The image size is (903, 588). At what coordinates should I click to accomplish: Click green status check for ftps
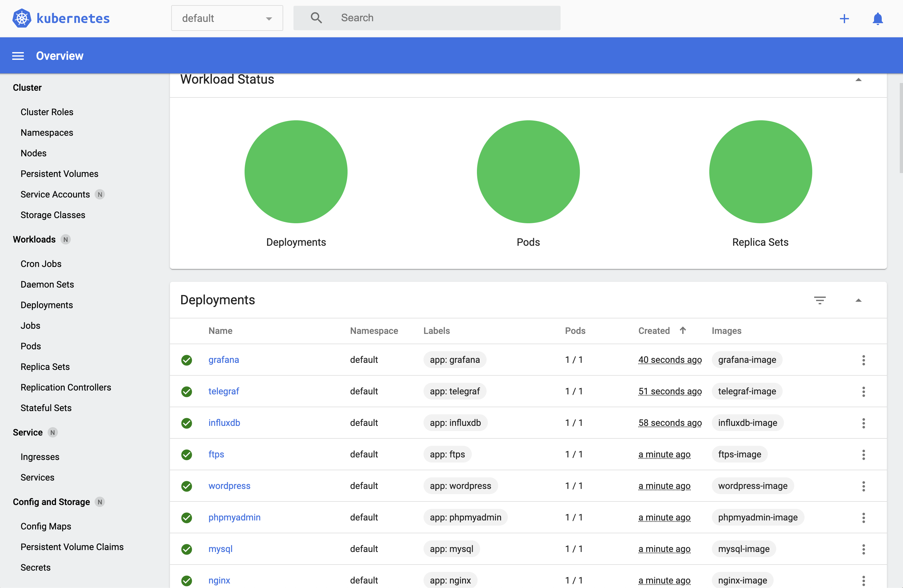(186, 455)
